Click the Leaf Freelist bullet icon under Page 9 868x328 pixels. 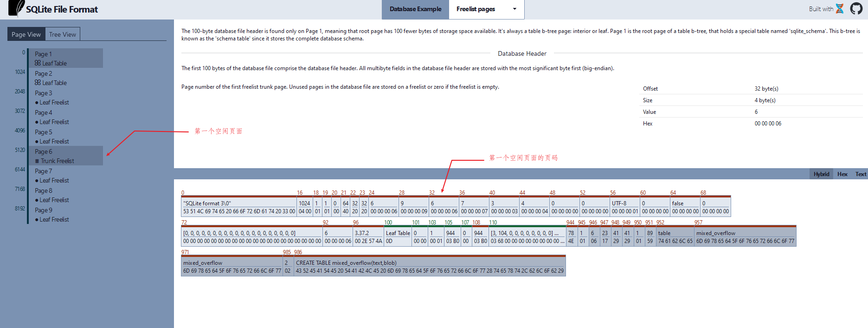click(37, 220)
